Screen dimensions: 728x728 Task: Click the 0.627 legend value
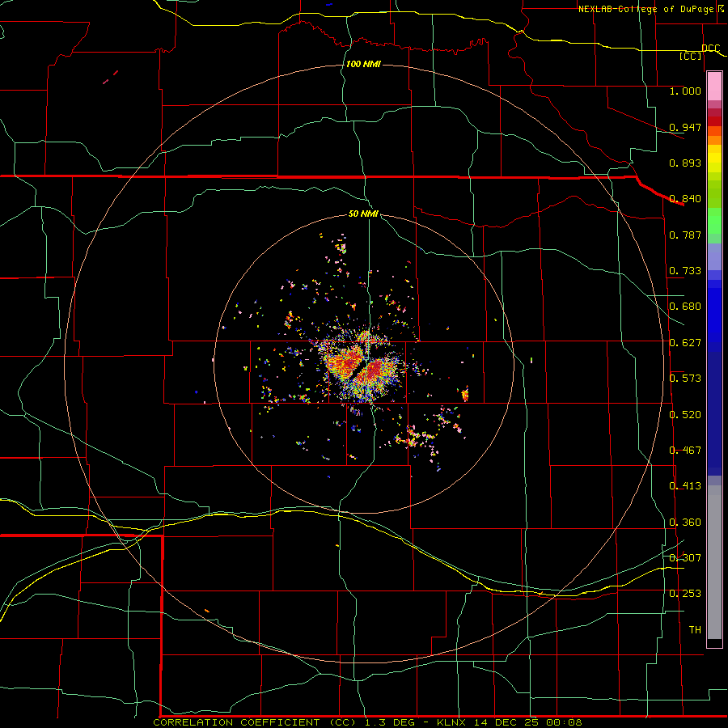pyautogui.click(x=685, y=343)
